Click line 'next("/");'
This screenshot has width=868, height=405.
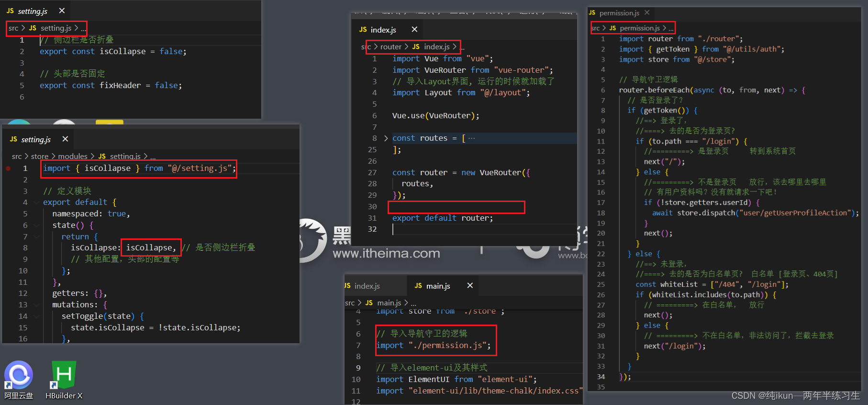tap(665, 161)
